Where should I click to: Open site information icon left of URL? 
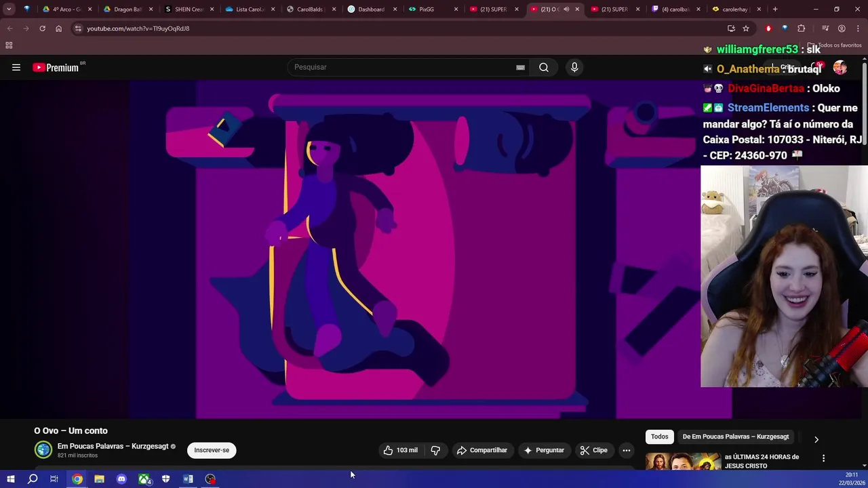tap(78, 28)
